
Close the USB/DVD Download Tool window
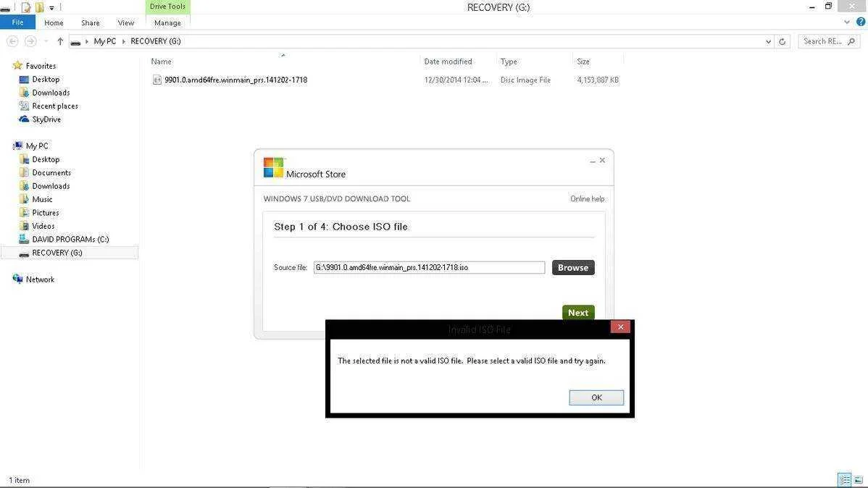coord(602,161)
